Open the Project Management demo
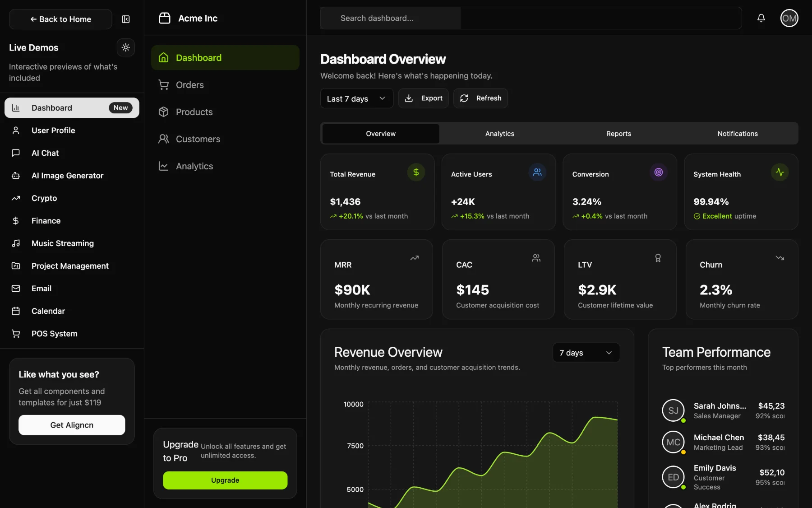The height and width of the screenshot is (508, 812). (72, 266)
